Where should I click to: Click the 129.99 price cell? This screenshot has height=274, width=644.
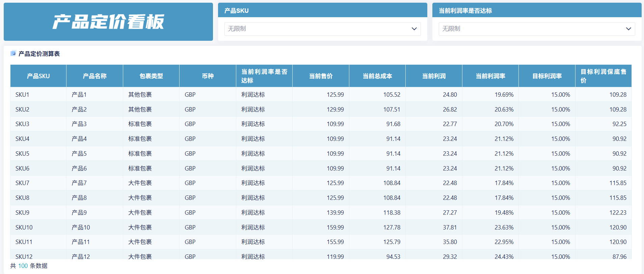(321, 110)
